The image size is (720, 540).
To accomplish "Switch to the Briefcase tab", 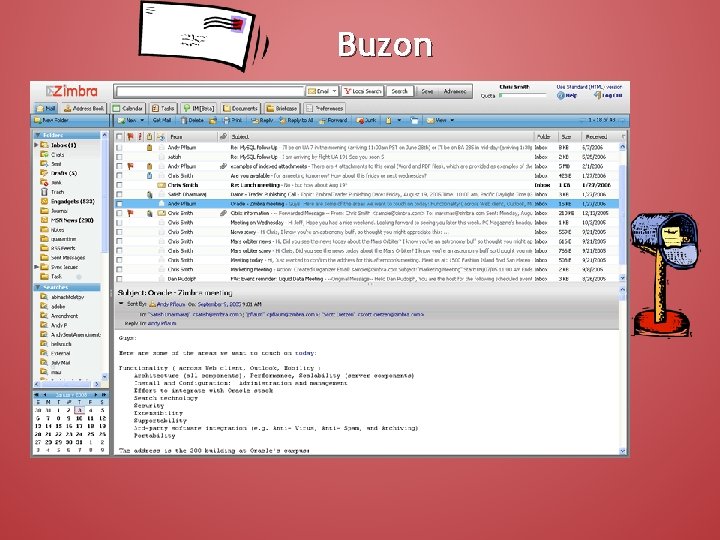I will 281,108.
